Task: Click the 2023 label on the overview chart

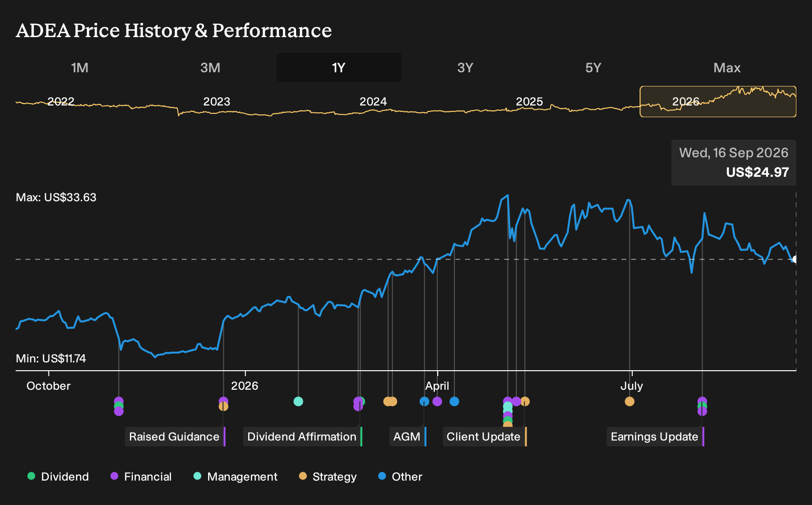Action: (216, 102)
